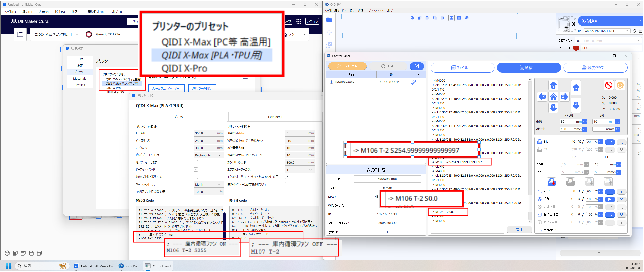Click the refresh icon beside the IP field
The image size is (644, 272).
click(634, 31)
